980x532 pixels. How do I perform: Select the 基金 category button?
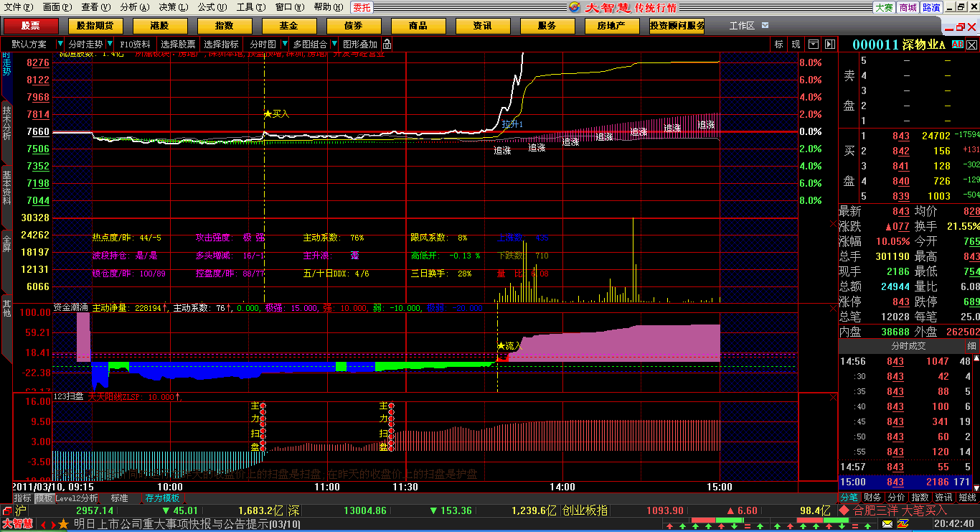pyautogui.click(x=289, y=26)
